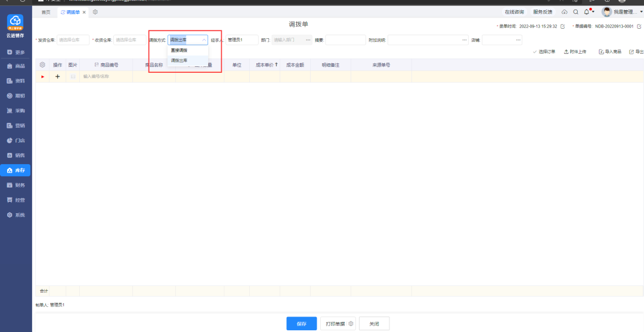Switch to the 首页 tab
Image resolution: width=644 pixels, height=332 pixels.
[46, 12]
